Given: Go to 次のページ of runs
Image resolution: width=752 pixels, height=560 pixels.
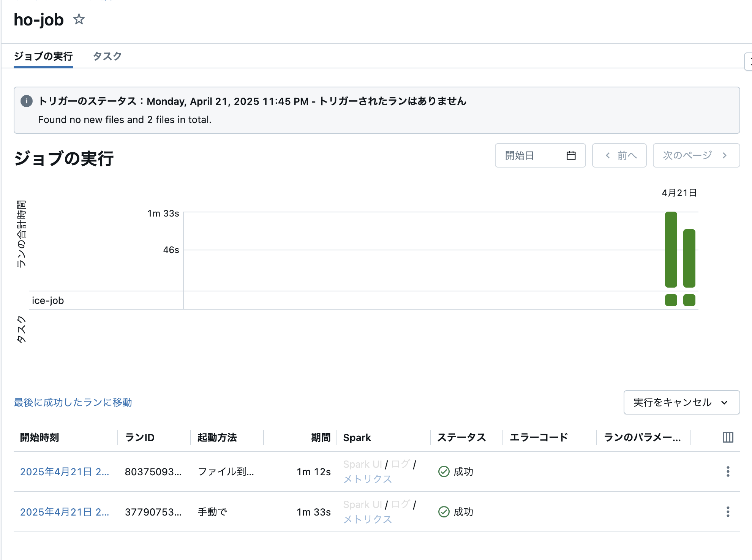Looking at the screenshot, I should pos(696,155).
